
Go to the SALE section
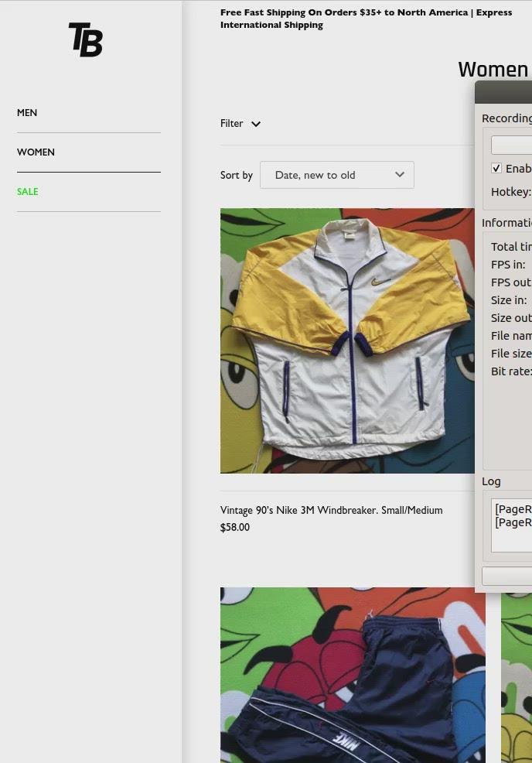click(x=28, y=192)
